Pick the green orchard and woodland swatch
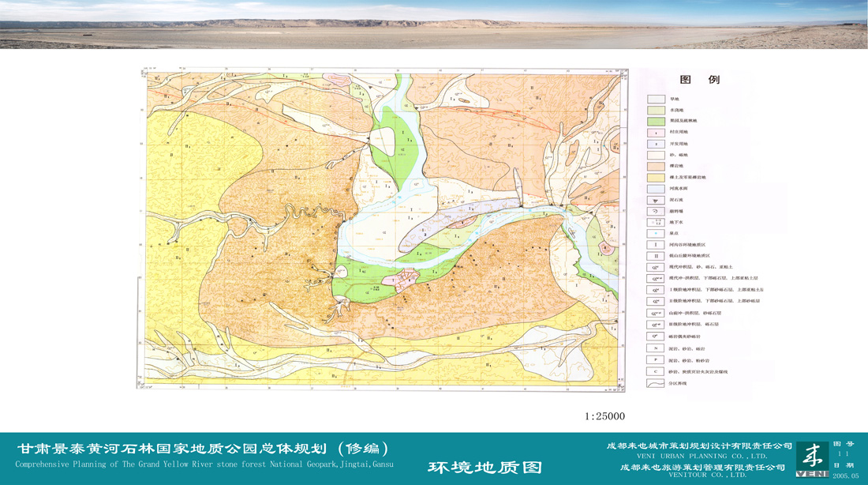This screenshot has width=868, height=485. (656, 121)
